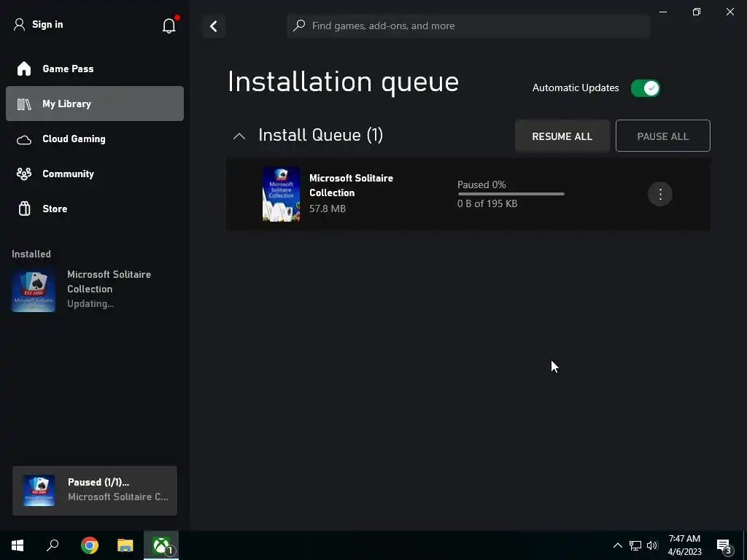Open the notifications bell
Image resolution: width=747 pixels, height=560 pixels.
pos(169,26)
